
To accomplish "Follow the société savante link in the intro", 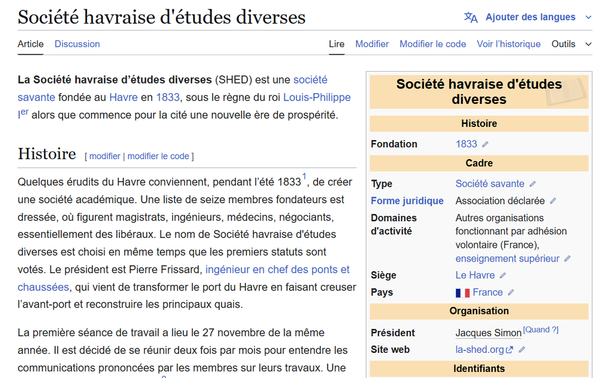I will tap(310, 80).
